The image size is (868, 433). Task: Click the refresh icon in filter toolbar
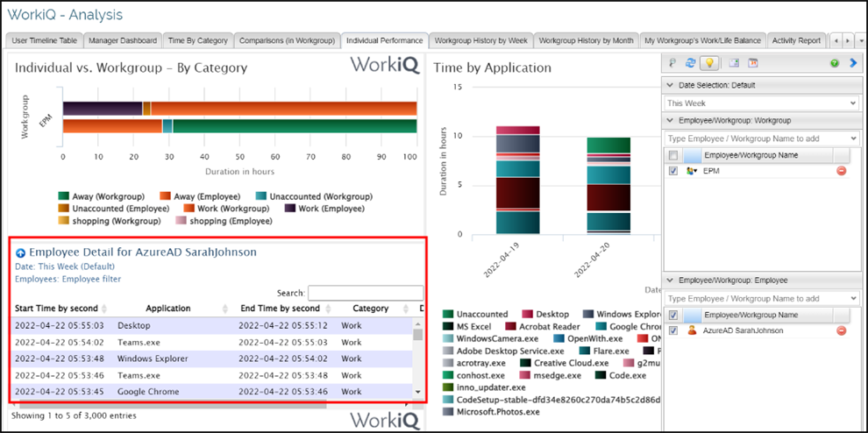(x=691, y=63)
